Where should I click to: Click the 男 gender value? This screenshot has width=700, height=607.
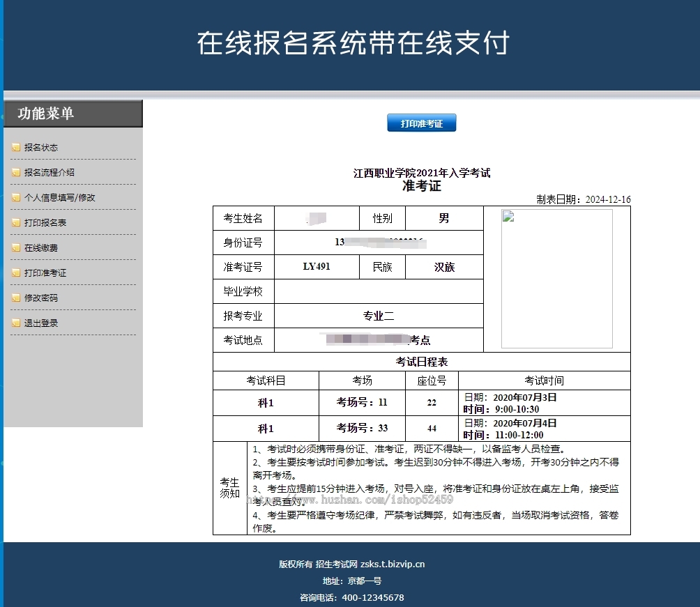(443, 218)
